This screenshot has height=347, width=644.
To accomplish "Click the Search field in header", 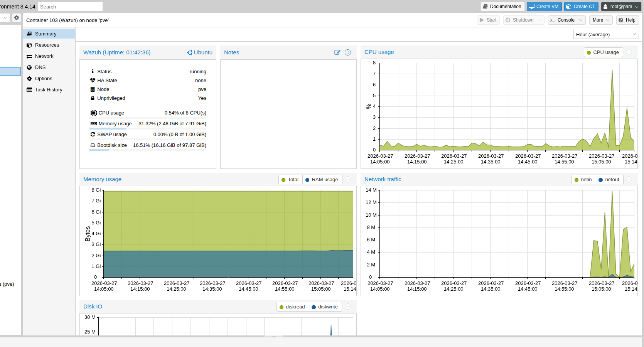I will point(70,7).
